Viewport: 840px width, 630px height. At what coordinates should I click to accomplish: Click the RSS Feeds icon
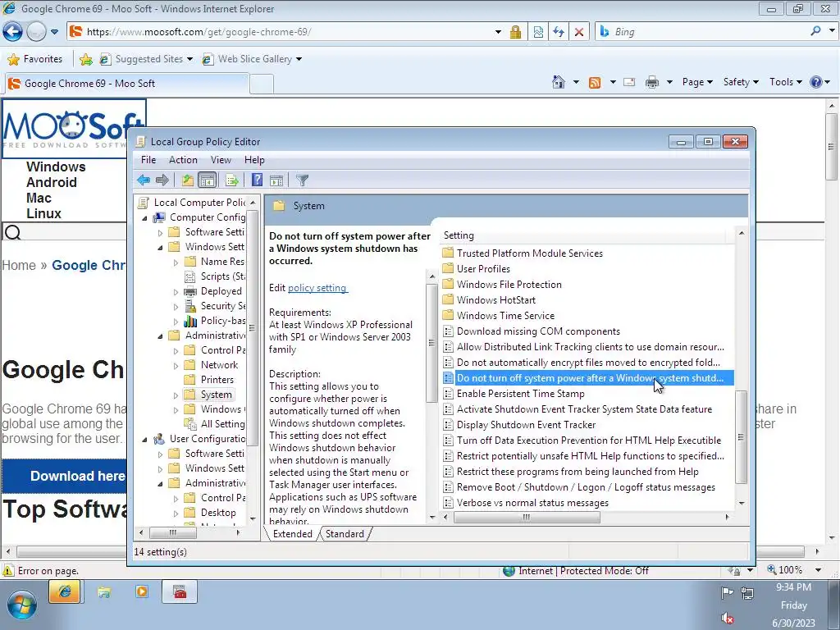click(595, 83)
